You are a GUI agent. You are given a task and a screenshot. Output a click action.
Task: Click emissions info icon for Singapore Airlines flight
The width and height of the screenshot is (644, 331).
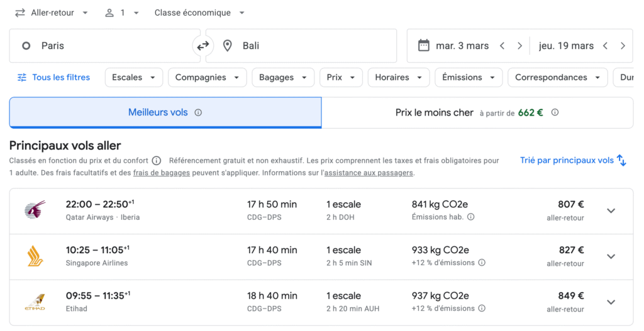(482, 263)
